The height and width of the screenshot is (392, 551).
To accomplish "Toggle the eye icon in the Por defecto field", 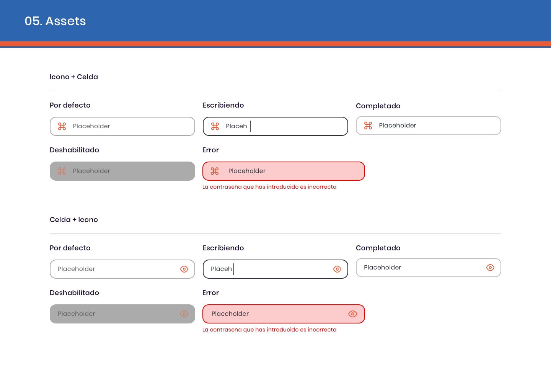I will tap(184, 269).
